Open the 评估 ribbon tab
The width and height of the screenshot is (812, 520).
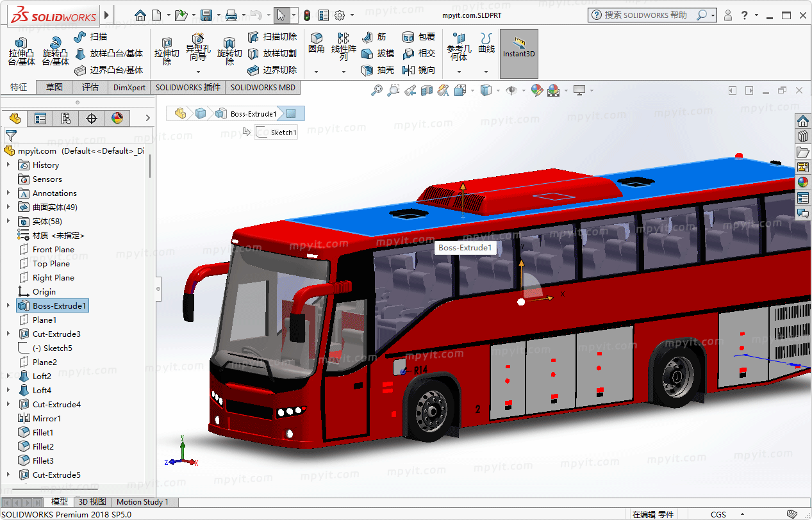(x=90, y=87)
